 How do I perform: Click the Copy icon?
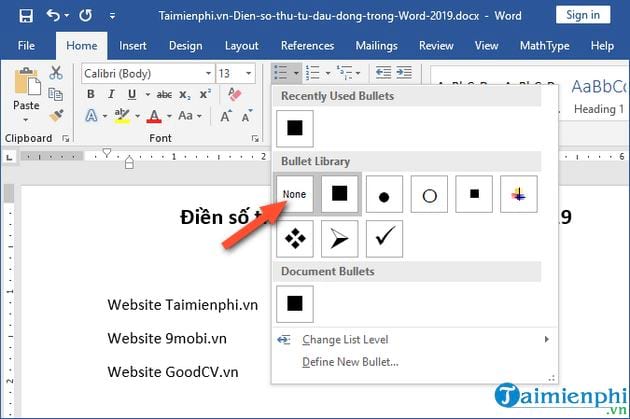pos(55,94)
